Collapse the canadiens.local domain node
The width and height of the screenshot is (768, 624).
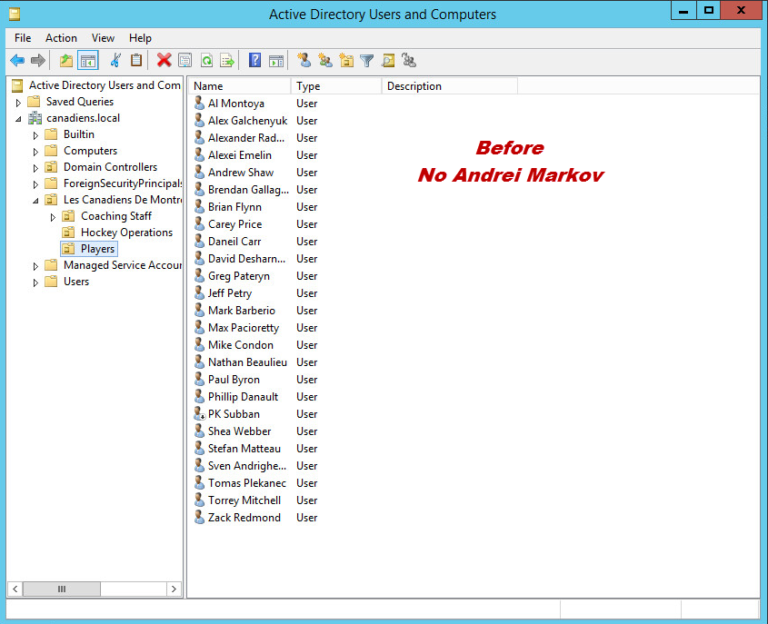point(18,119)
